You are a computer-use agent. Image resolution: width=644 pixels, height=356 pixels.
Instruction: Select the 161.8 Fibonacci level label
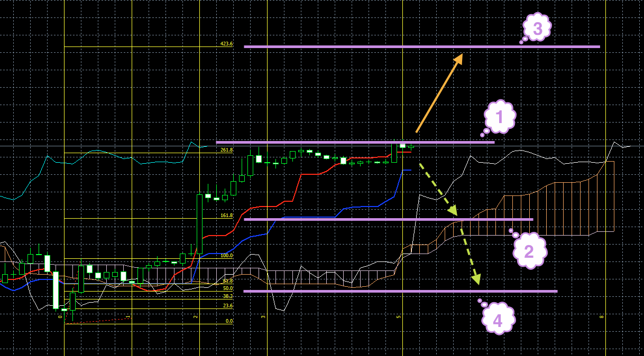click(226, 216)
